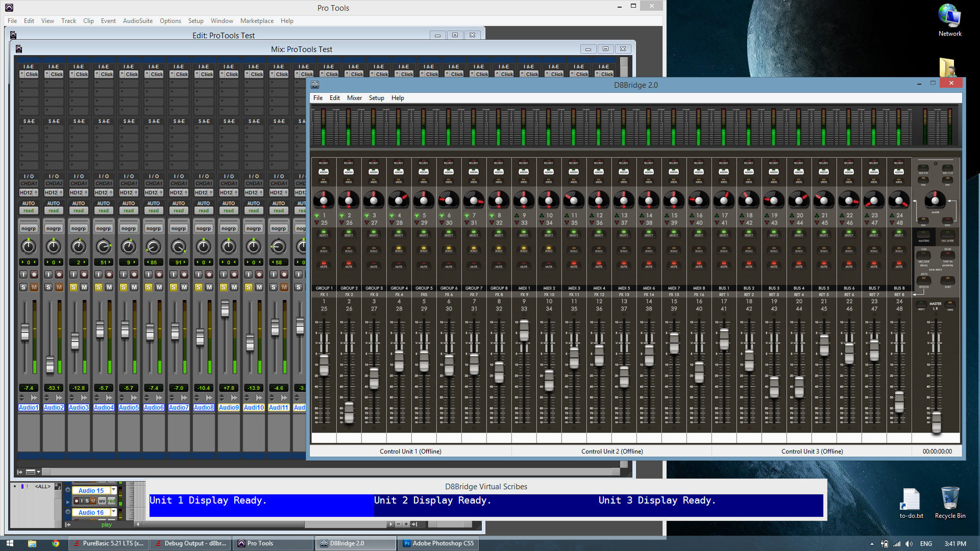The height and width of the screenshot is (551, 980).
Task: Click the Audio2 volume fader handle
Action: click(x=50, y=365)
